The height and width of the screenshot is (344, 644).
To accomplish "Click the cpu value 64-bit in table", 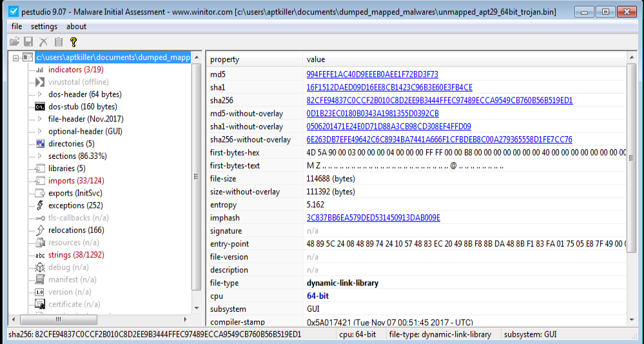I will 317,296.
